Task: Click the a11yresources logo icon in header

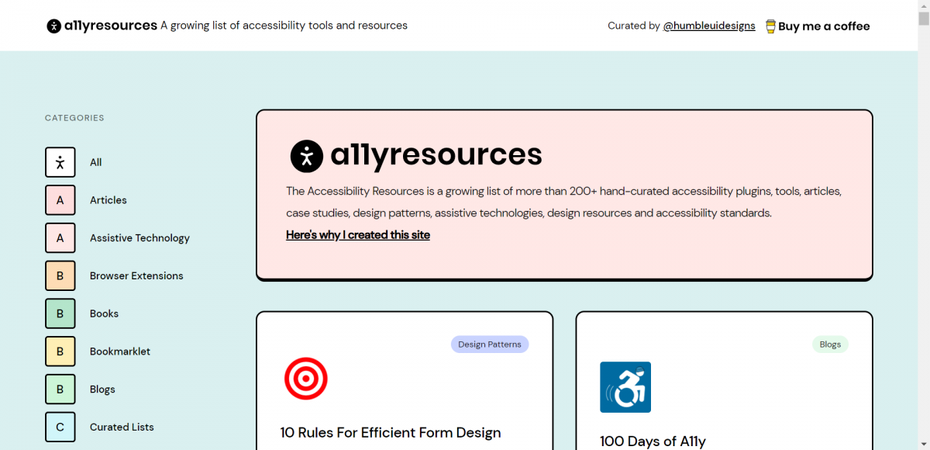Action: (x=54, y=26)
